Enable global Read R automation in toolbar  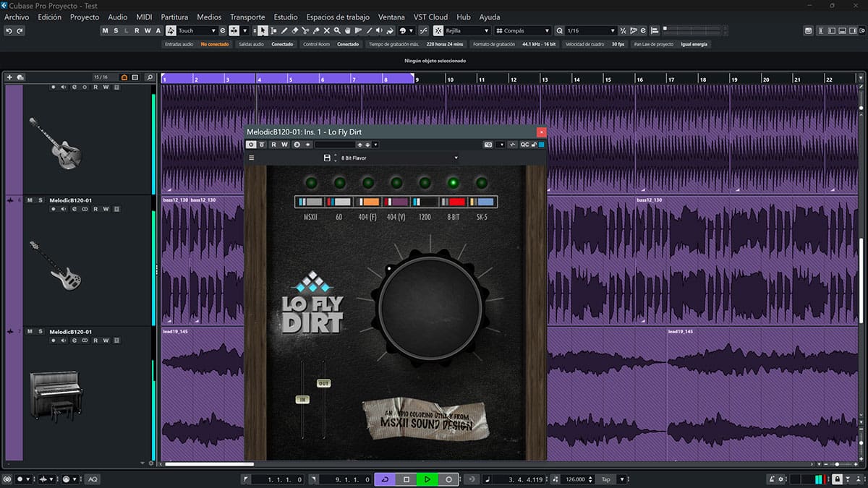coord(137,30)
